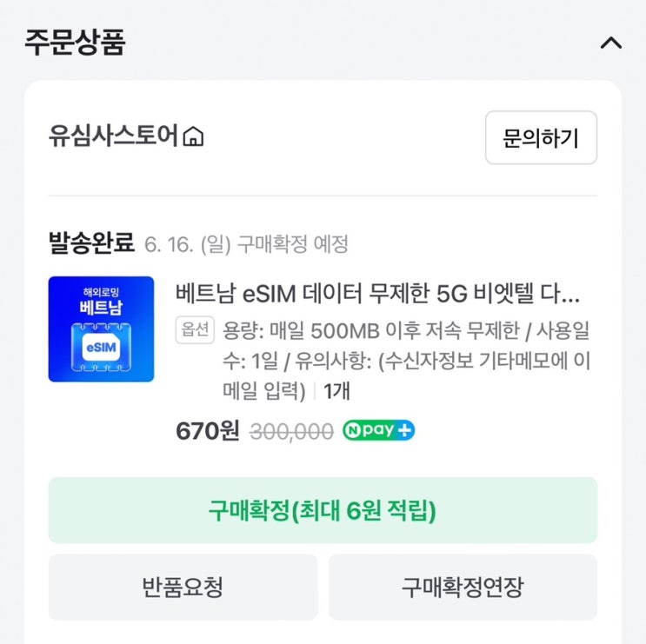Click the eSIM chip graphic in product image
The width and height of the screenshot is (646, 644).
pyautogui.click(x=101, y=348)
